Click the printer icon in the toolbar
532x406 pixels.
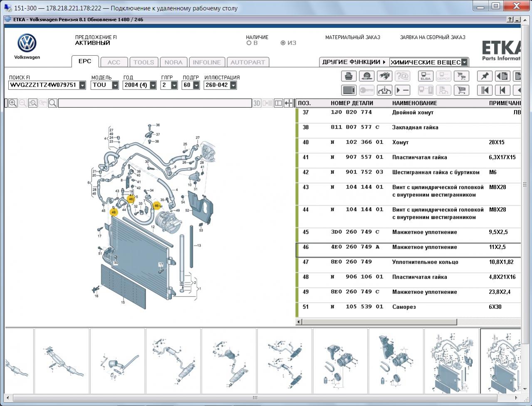coord(349,76)
